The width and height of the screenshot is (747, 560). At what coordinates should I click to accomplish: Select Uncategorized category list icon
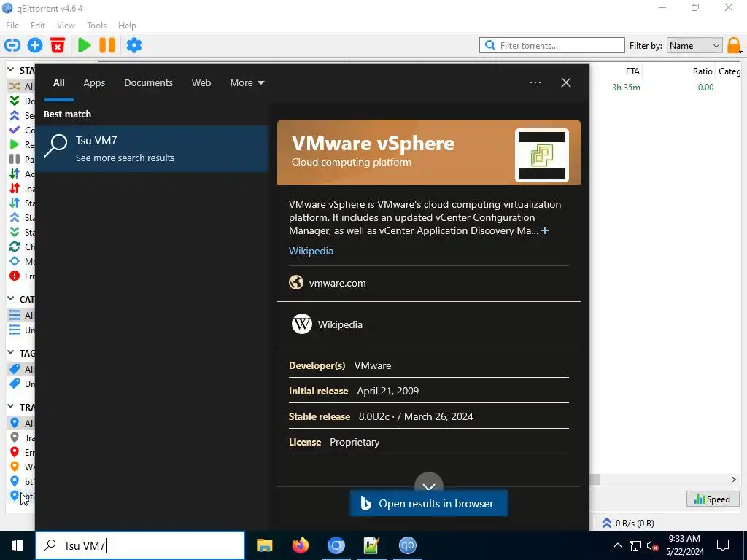coord(15,330)
